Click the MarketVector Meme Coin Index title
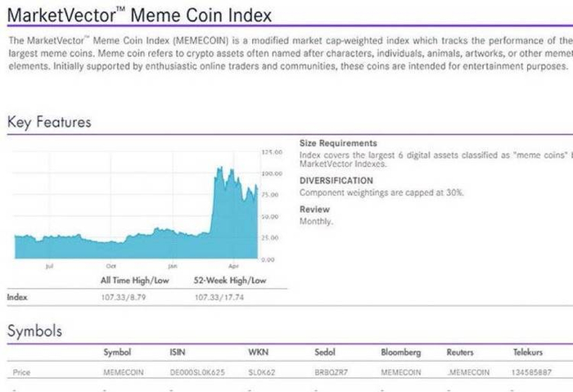 click(x=139, y=15)
